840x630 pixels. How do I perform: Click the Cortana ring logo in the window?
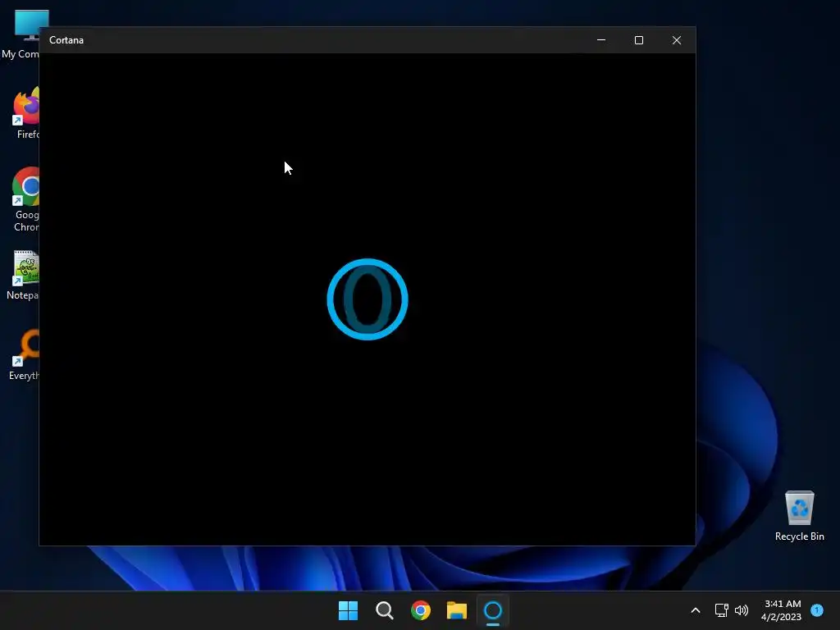367,299
